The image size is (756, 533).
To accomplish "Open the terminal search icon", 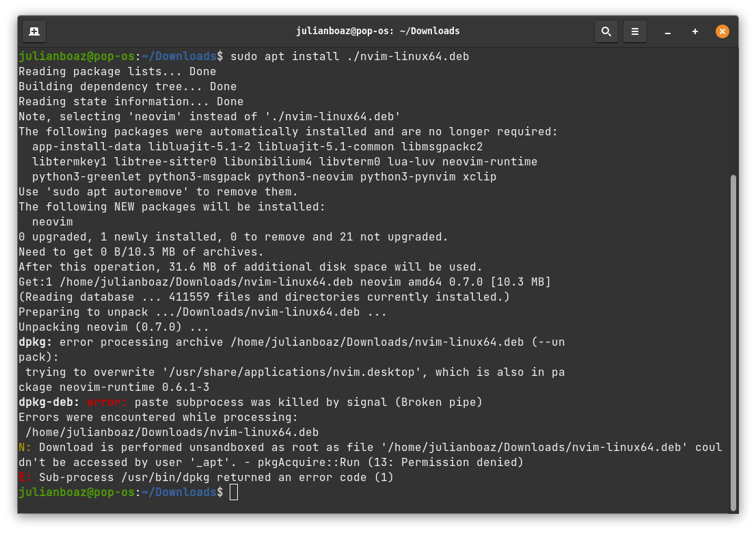I will [x=606, y=31].
